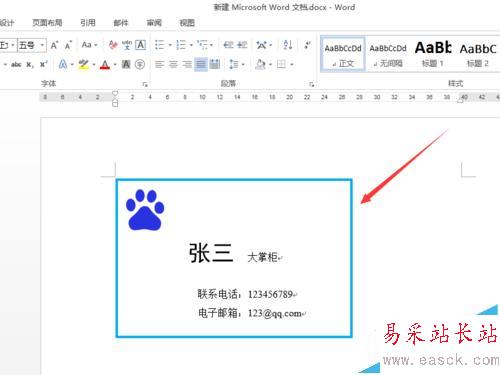Open the 引用 (References) tab
500x375 pixels.
88,23
